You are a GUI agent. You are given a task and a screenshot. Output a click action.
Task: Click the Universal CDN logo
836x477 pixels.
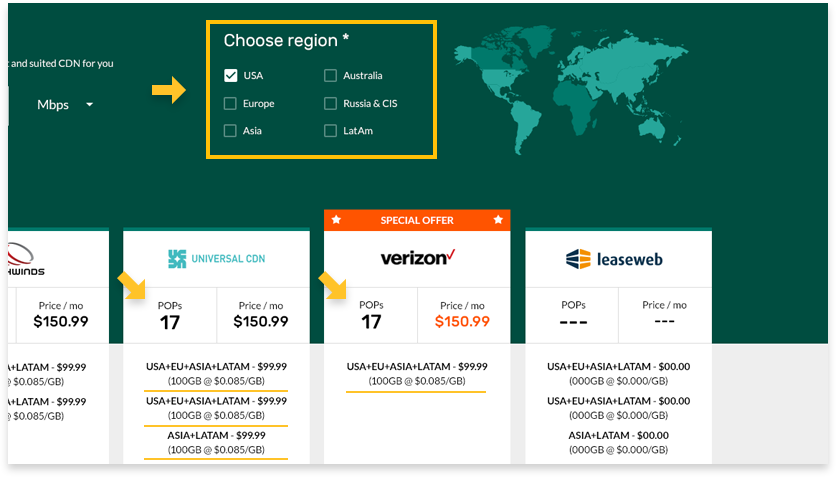tap(216, 259)
